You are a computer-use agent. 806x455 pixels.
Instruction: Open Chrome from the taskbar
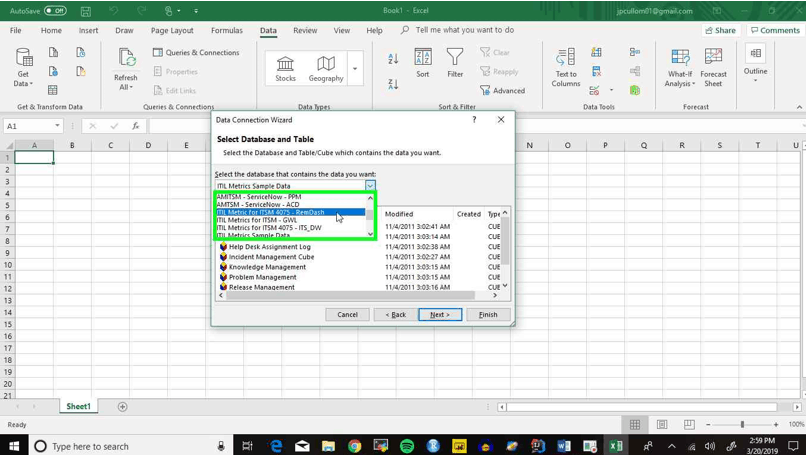click(x=354, y=446)
